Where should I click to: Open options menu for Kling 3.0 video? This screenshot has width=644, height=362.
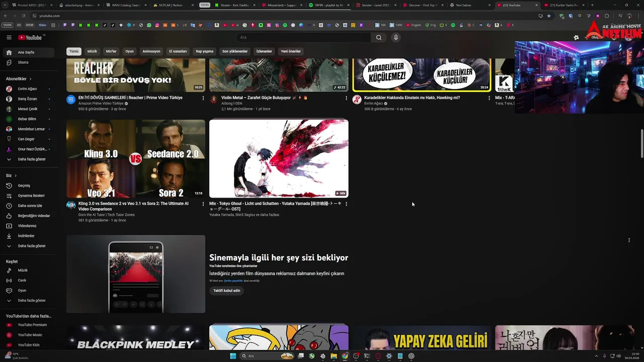pos(203,204)
